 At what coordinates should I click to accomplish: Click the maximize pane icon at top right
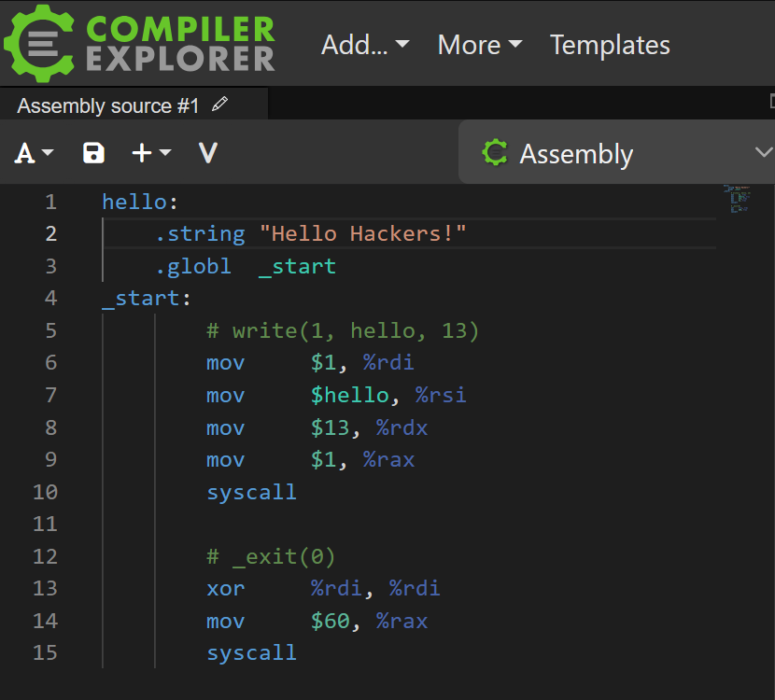click(x=770, y=101)
